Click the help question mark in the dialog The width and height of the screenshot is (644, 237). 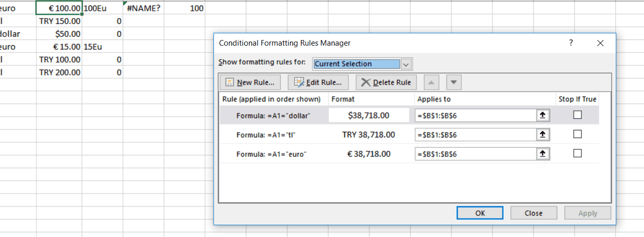571,43
